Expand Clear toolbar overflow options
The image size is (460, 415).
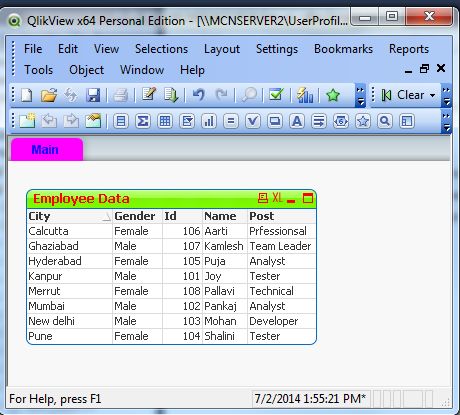click(446, 96)
